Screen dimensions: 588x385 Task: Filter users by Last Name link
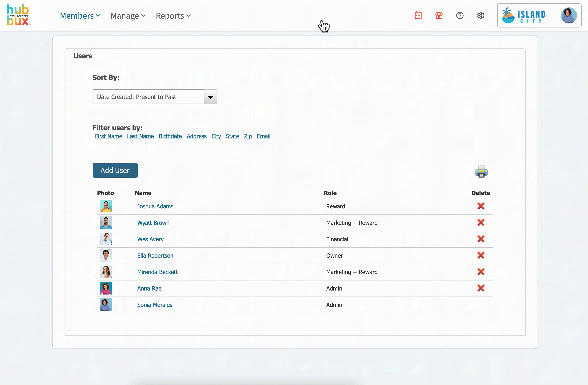point(140,136)
